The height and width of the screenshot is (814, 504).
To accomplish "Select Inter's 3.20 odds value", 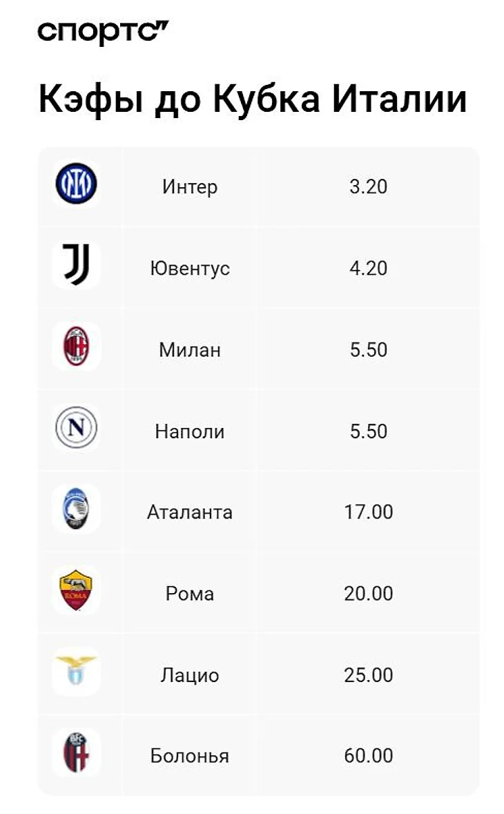I will (368, 186).
